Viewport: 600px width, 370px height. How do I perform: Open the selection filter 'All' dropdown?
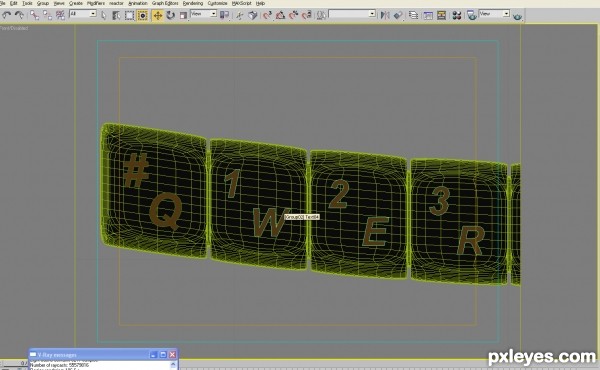pos(83,14)
